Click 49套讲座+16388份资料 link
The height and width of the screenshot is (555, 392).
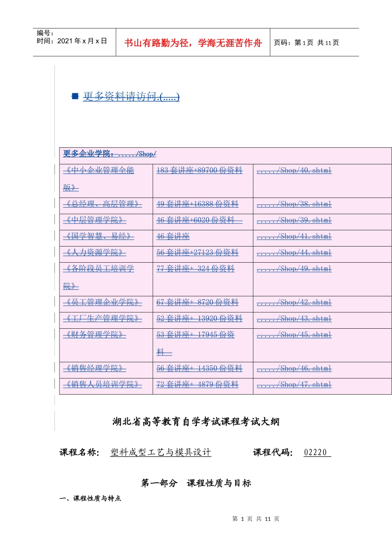tap(198, 204)
